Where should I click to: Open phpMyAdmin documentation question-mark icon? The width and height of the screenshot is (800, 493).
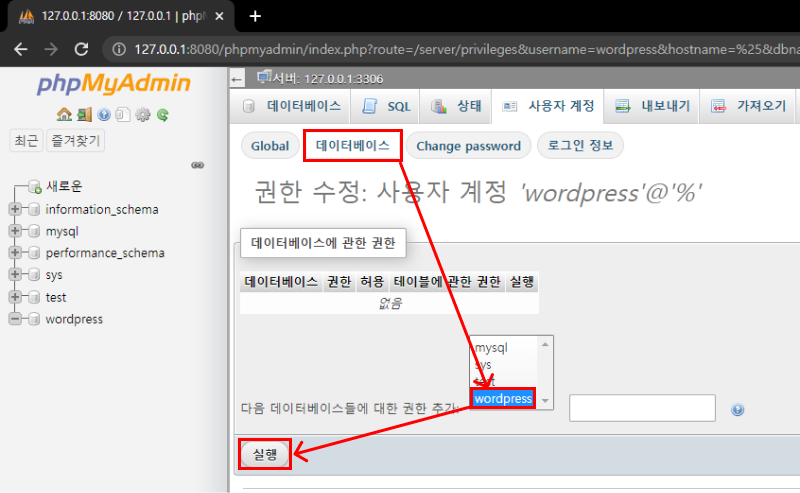[x=103, y=114]
